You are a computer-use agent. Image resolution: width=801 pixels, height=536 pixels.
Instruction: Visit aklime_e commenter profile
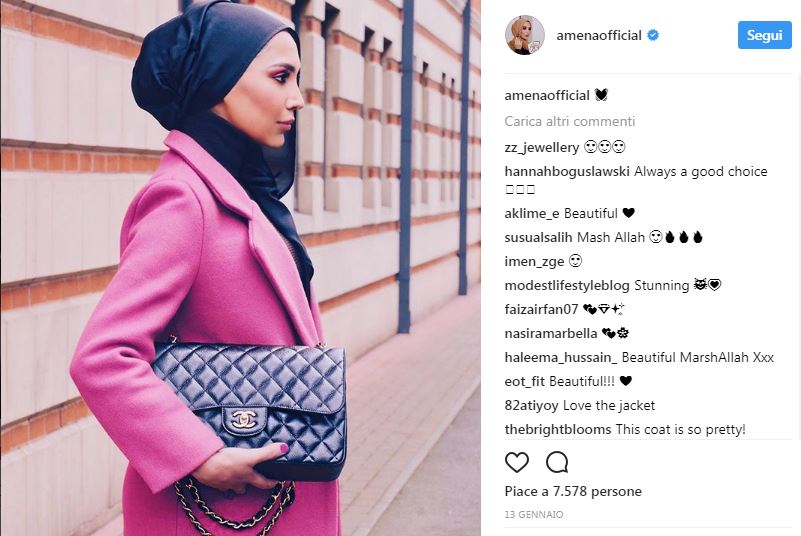[x=532, y=213]
